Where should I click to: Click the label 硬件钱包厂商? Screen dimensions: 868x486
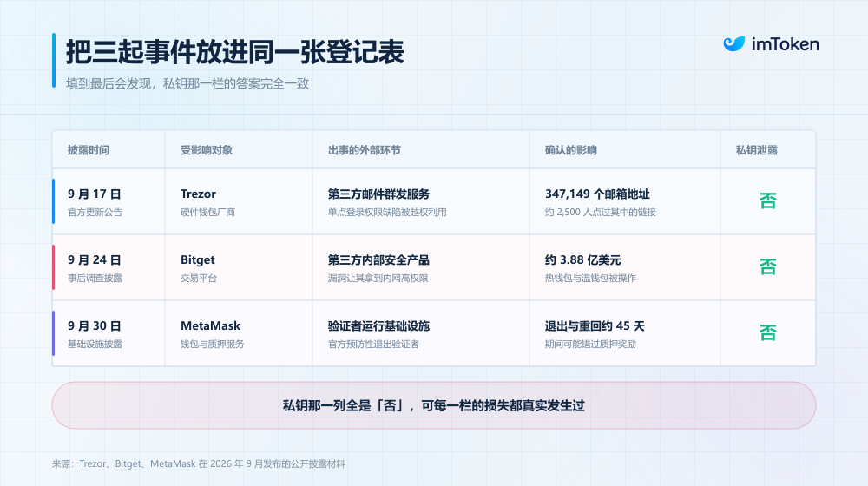207,212
